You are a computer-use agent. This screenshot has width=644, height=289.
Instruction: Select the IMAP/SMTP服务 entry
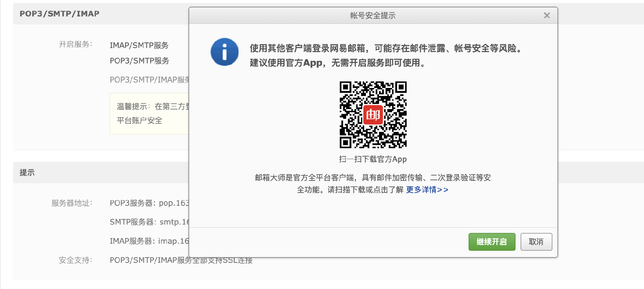point(139,45)
